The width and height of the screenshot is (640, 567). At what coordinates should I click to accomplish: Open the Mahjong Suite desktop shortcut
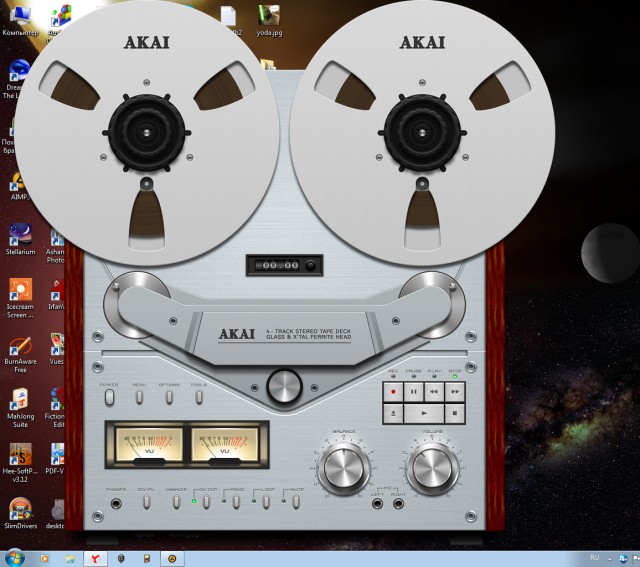click(x=20, y=408)
